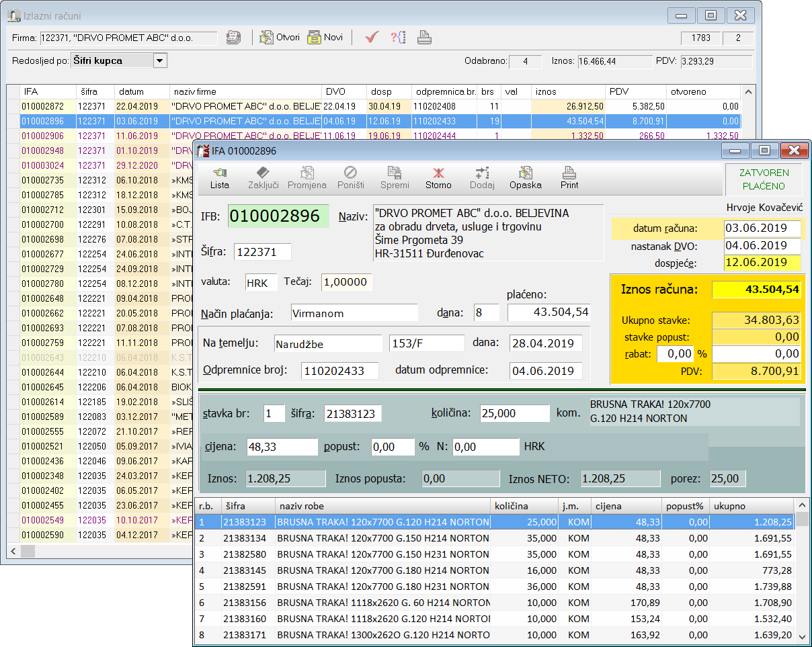Click the Način plaćanja field
This screenshot has width=812, height=647.
[354, 312]
